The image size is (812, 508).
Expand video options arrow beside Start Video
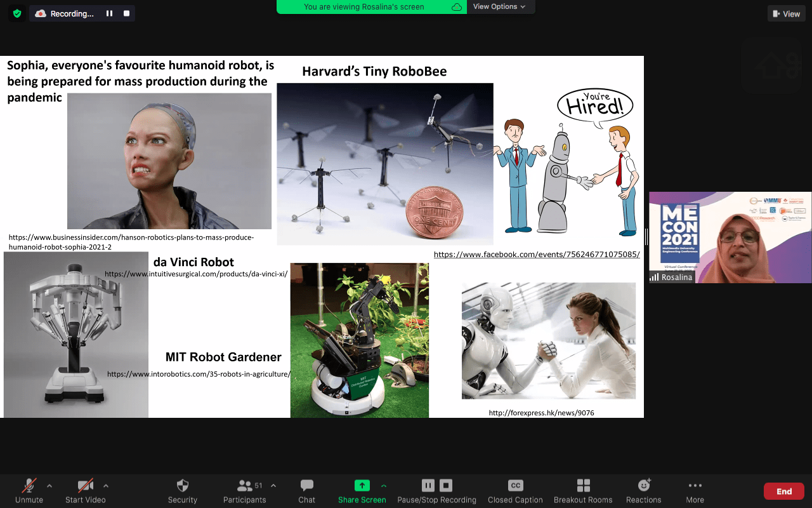coord(106,486)
